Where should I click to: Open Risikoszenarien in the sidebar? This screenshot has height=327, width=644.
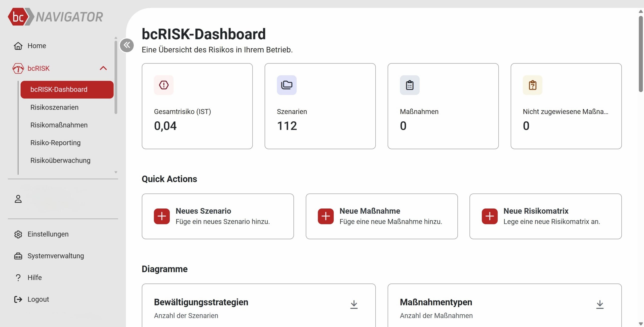click(54, 107)
